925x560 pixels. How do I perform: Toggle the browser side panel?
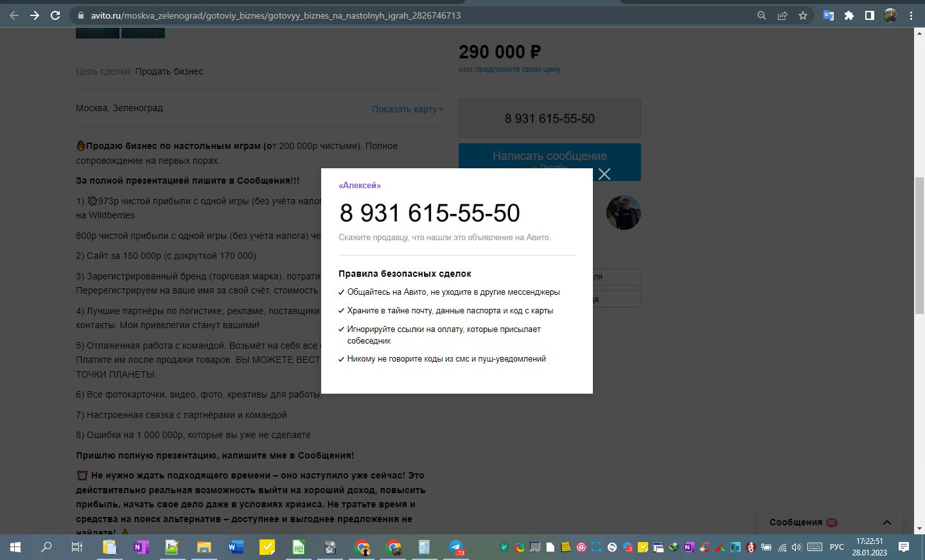point(870,15)
